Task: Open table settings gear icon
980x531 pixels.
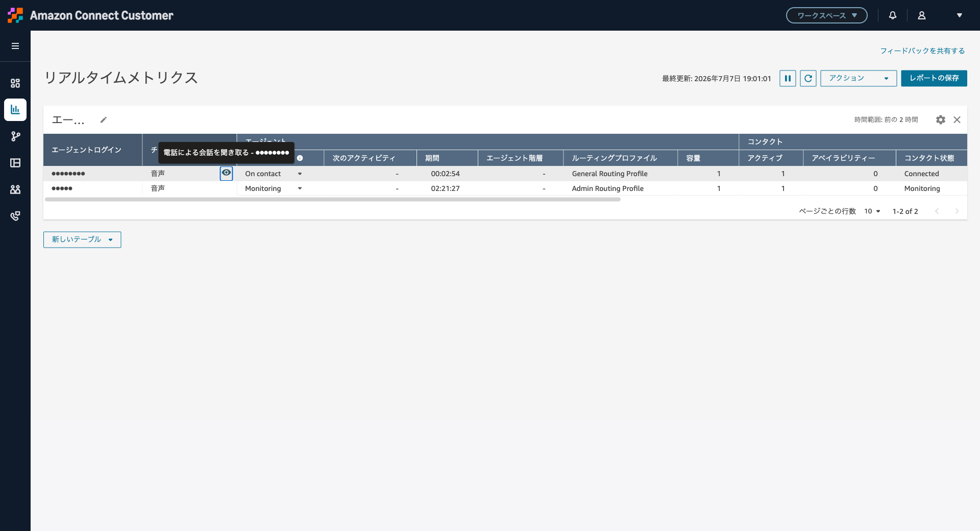Action: [941, 119]
